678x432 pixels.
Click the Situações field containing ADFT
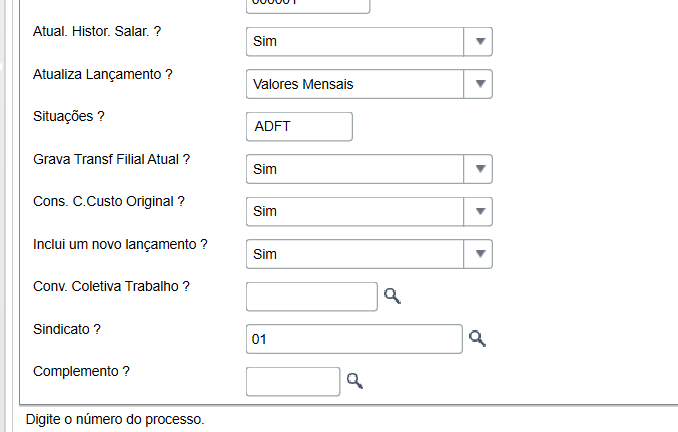(299, 127)
